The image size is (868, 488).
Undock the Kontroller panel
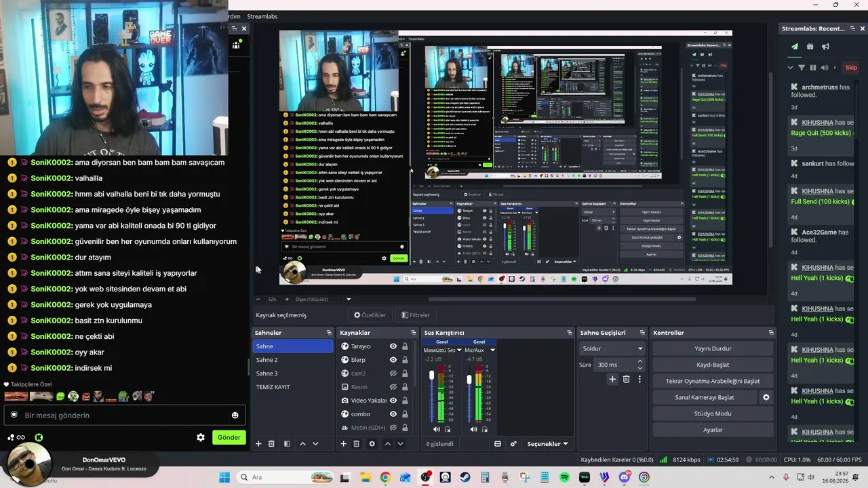pos(771,333)
